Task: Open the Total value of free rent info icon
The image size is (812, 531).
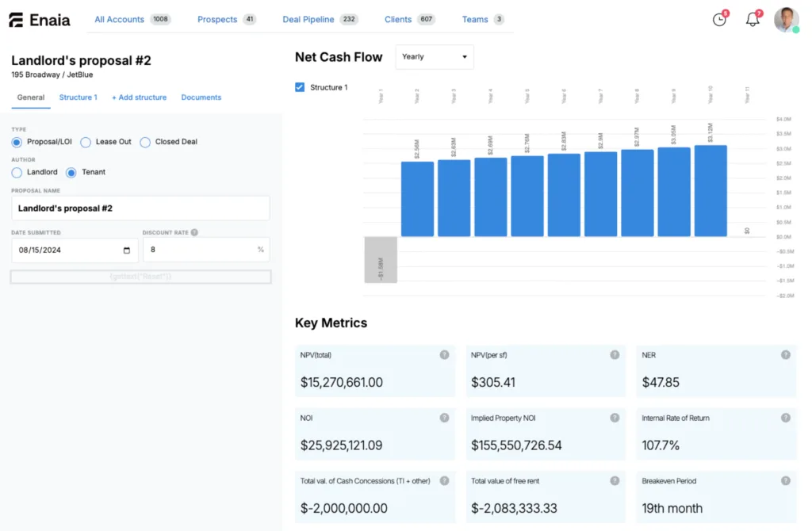Action: tap(614, 480)
